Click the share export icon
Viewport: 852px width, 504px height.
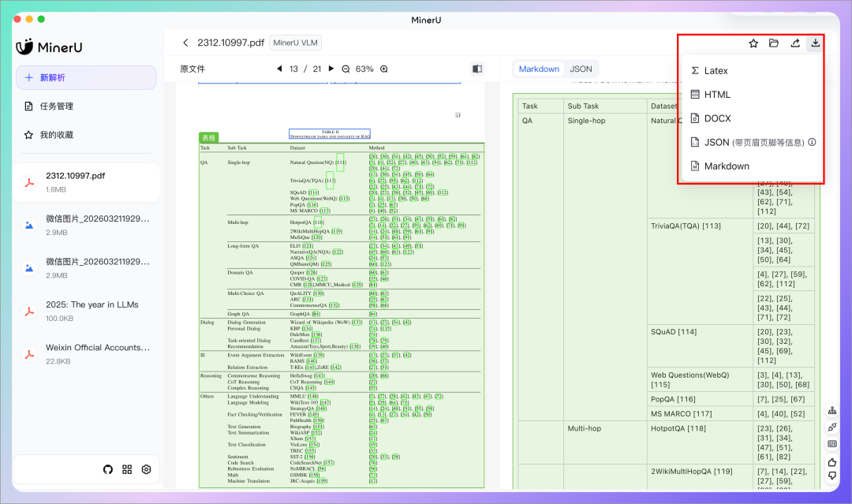coord(795,43)
